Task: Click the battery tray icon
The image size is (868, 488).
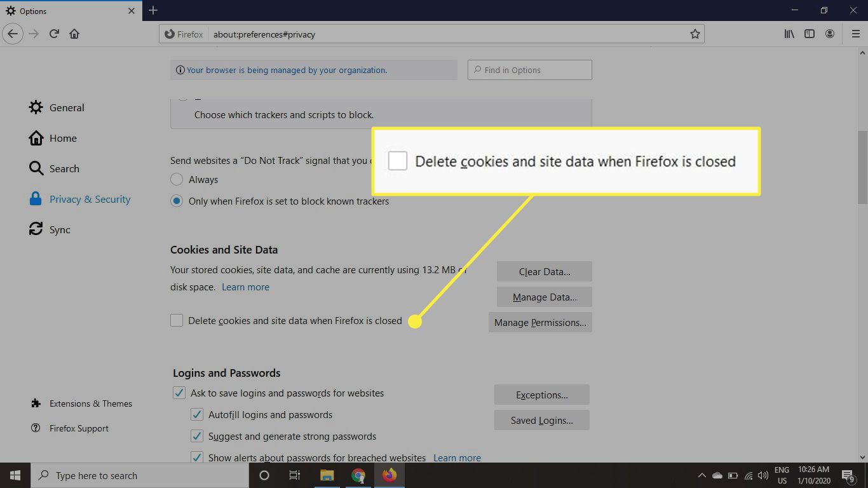Action: tap(733, 475)
